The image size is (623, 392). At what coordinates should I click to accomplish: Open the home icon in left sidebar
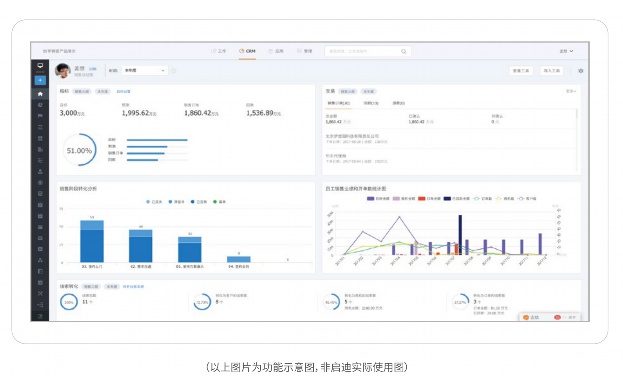point(40,94)
